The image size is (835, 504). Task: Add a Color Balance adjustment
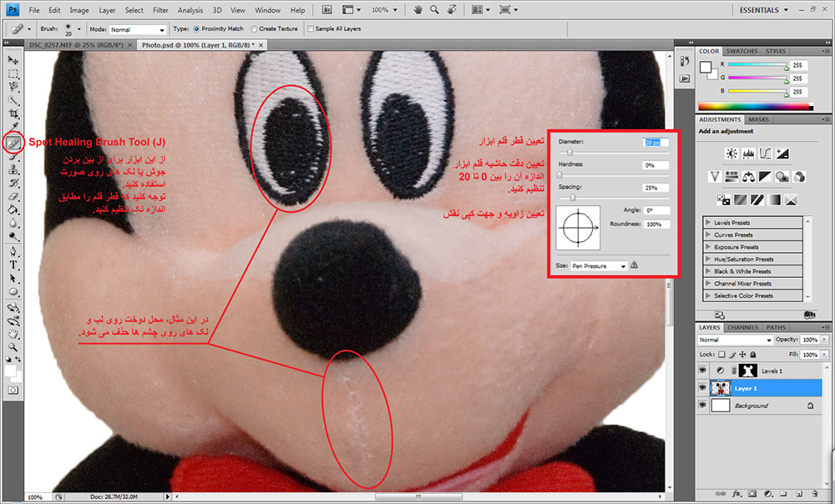pos(748,177)
